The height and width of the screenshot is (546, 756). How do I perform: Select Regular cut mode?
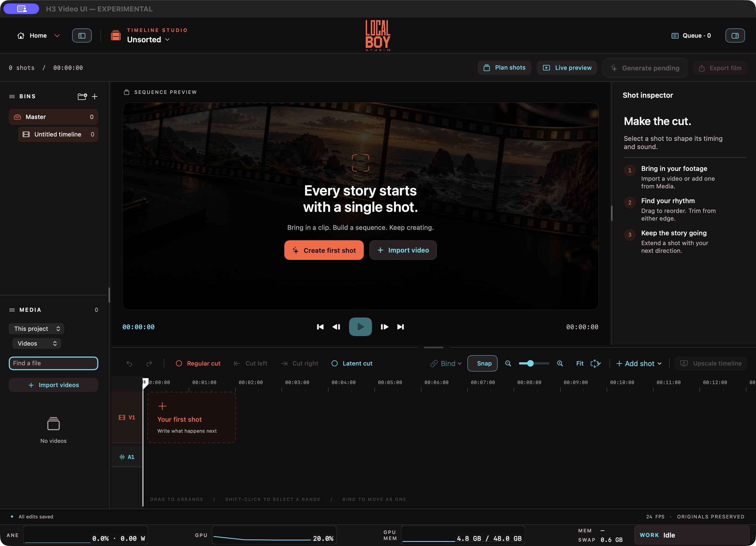(198, 363)
